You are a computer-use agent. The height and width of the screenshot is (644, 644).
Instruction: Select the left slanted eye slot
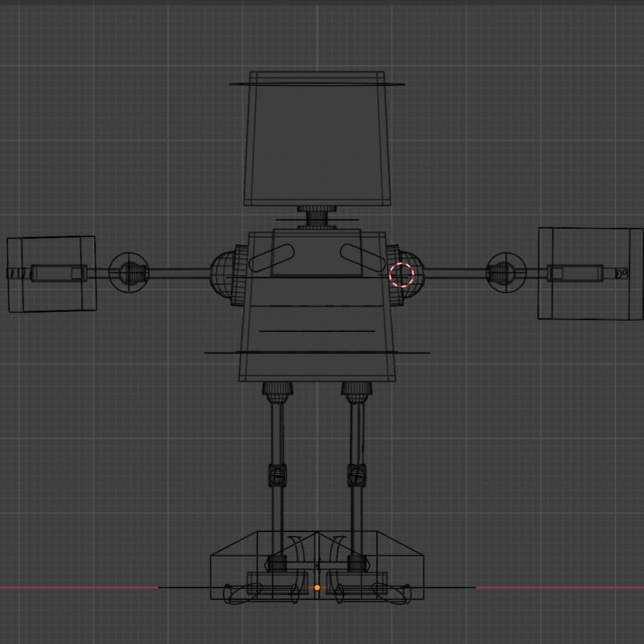[272, 258]
